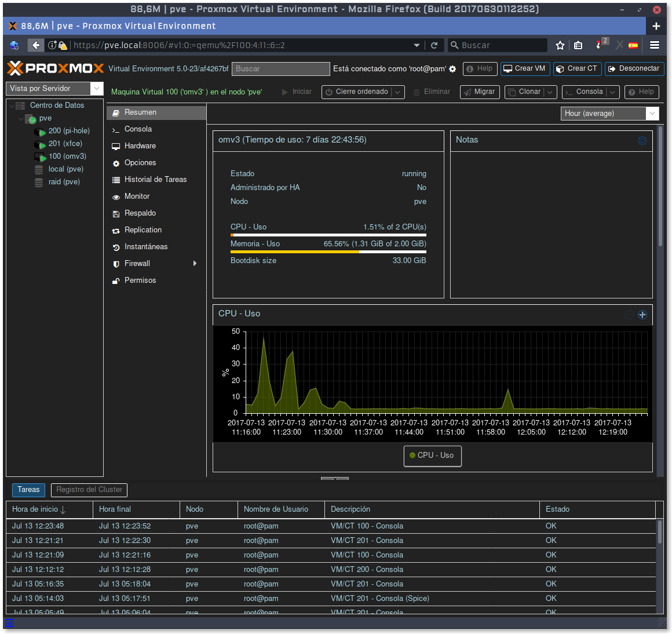Open the Firefox hamburger menu
Screen dimensions: 672x634
pyautogui.click(x=655, y=45)
